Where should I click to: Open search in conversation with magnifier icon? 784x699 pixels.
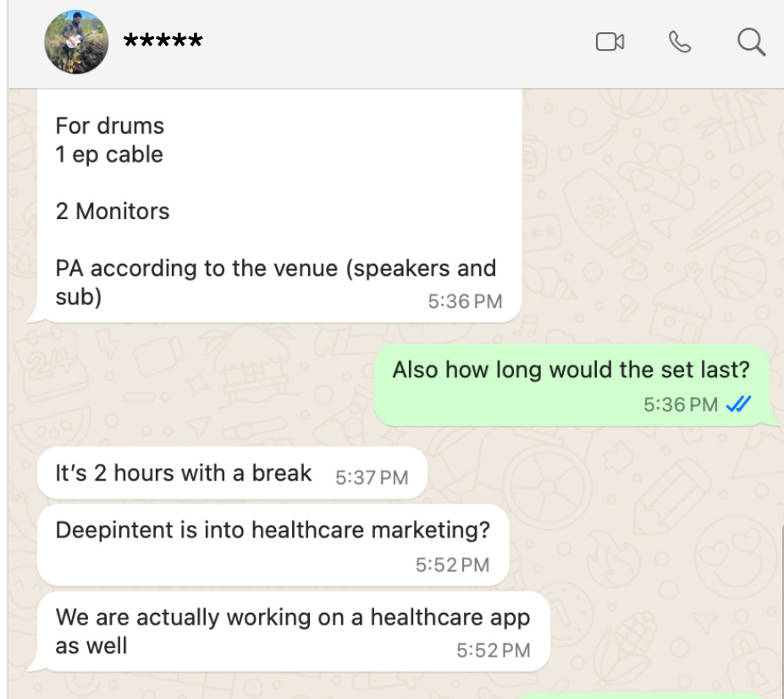click(751, 41)
